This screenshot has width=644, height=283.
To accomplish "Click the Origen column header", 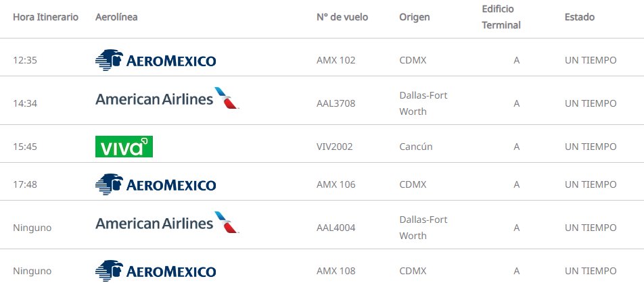I will tap(414, 17).
